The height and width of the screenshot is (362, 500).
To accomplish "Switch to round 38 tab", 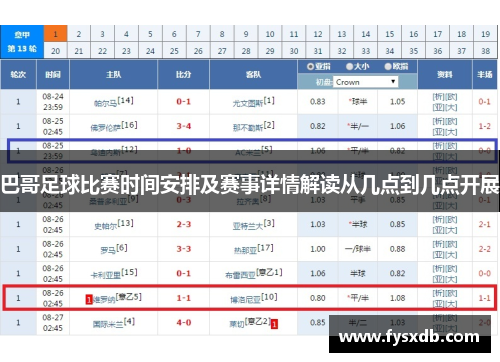I will click(x=485, y=51).
